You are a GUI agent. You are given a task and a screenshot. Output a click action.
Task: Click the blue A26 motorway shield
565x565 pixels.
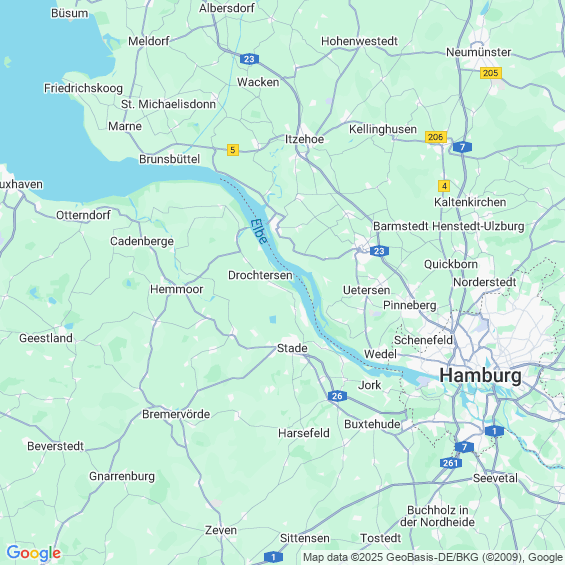point(337,396)
